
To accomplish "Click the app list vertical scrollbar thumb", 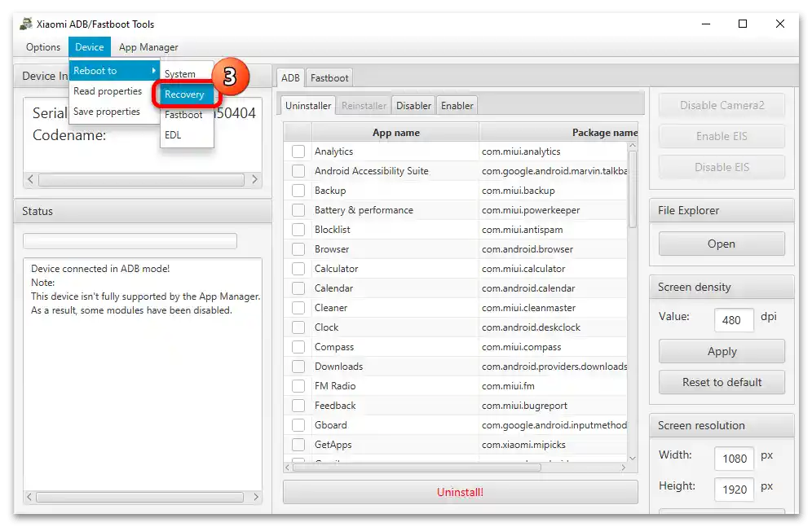I will (633, 189).
